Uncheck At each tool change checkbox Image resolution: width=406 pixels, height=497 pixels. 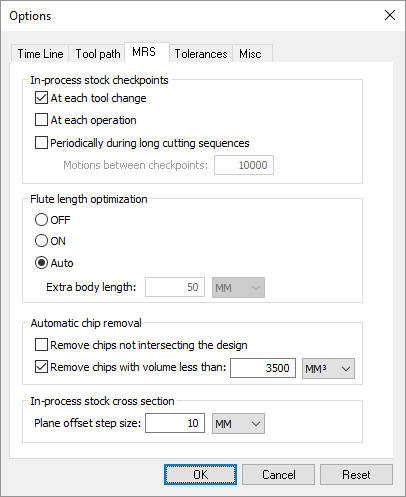point(41,98)
